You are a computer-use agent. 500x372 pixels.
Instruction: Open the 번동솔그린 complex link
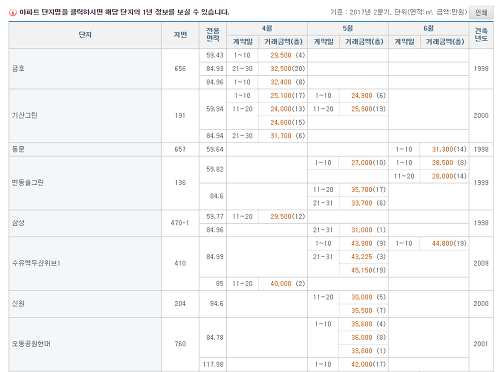(28, 183)
